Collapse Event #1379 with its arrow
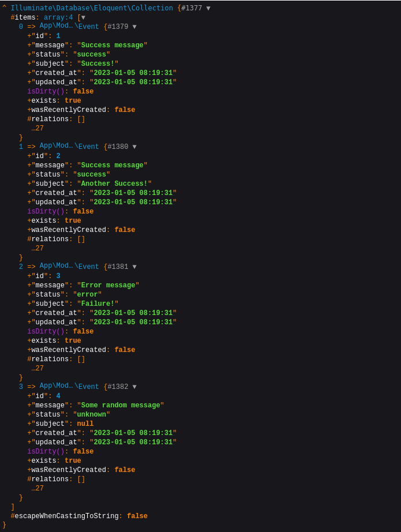Image resolution: width=401 pixels, height=532 pixels. click(x=134, y=27)
